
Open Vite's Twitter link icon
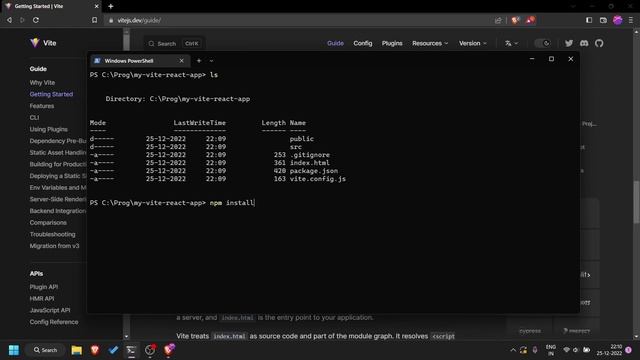click(569, 43)
